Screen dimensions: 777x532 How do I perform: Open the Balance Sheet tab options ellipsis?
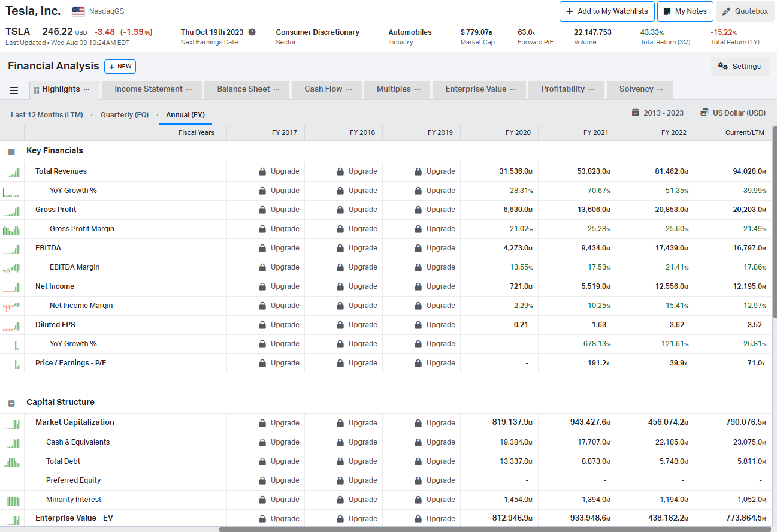(x=276, y=89)
